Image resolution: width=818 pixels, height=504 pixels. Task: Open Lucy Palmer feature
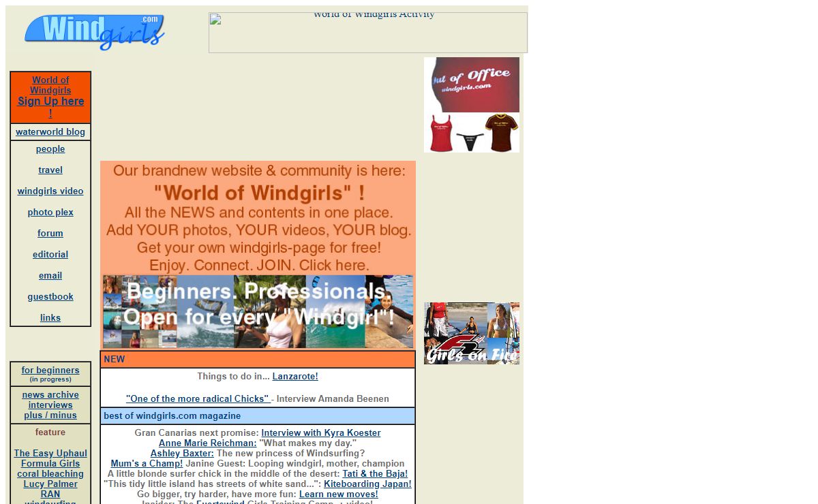[x=50, y=484]
